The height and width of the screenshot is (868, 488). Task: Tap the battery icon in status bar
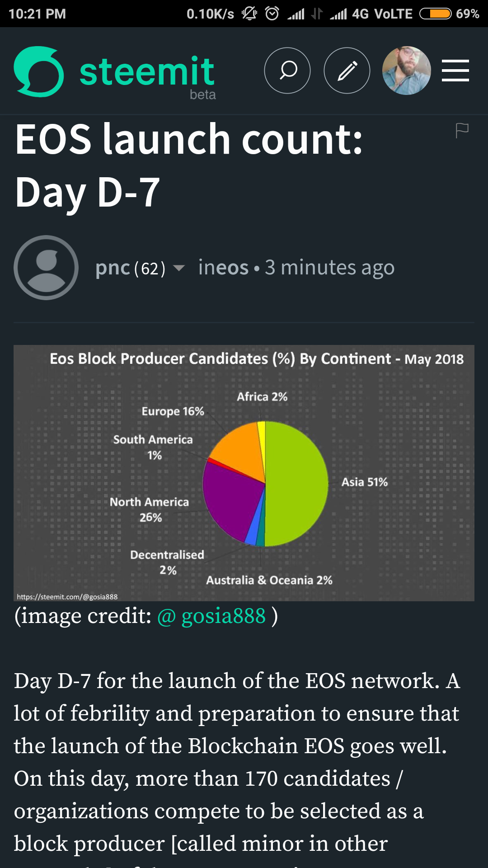[x=435, y=14]
